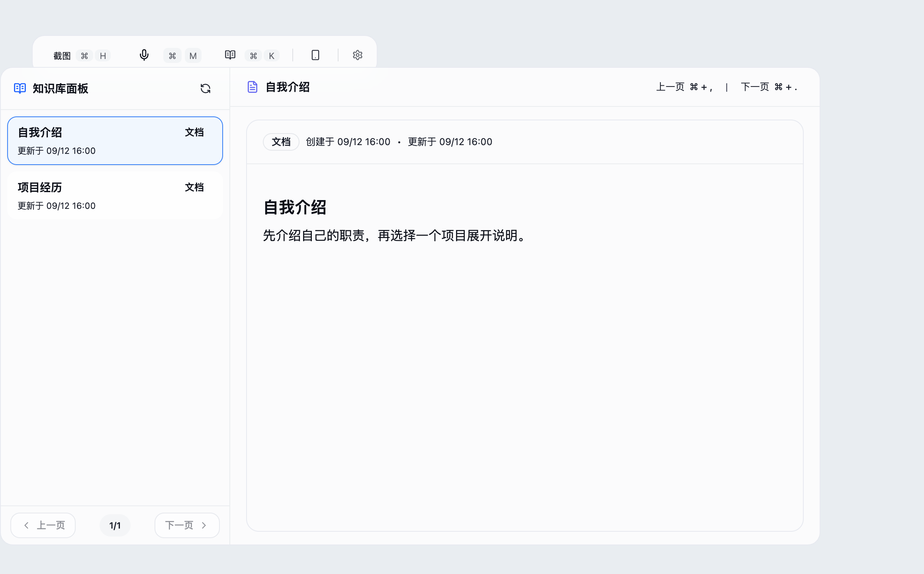Click 文档 label on 项目经历 card

point(194,187)
